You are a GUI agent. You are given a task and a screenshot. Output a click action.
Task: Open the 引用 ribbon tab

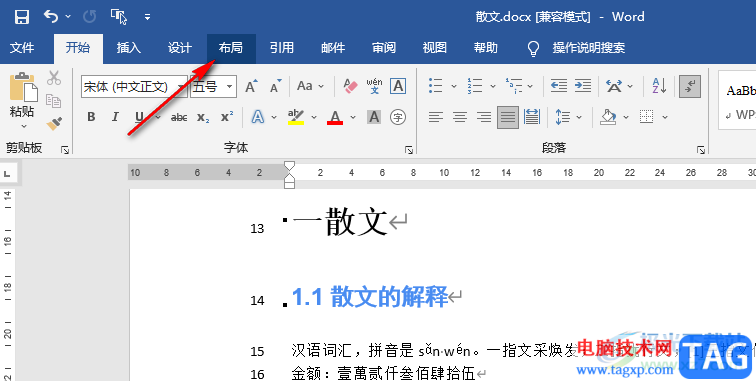282,48
